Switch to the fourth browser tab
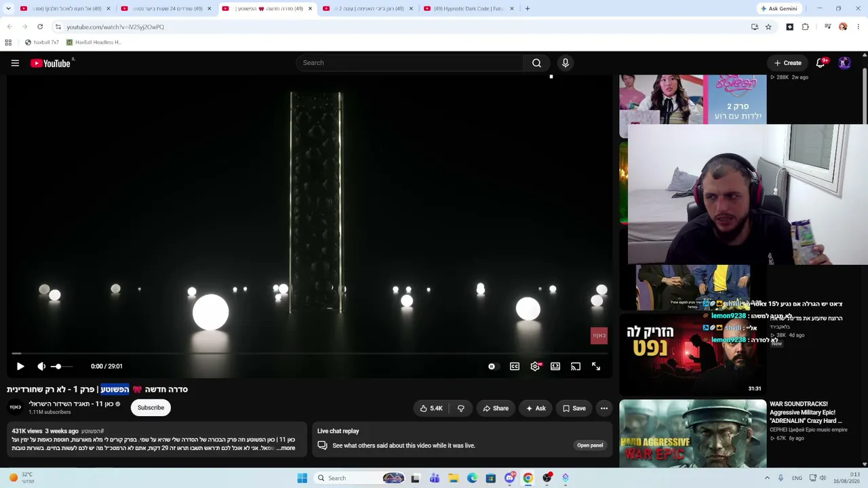This screenshot has height=488, width=868. [368, 9]
